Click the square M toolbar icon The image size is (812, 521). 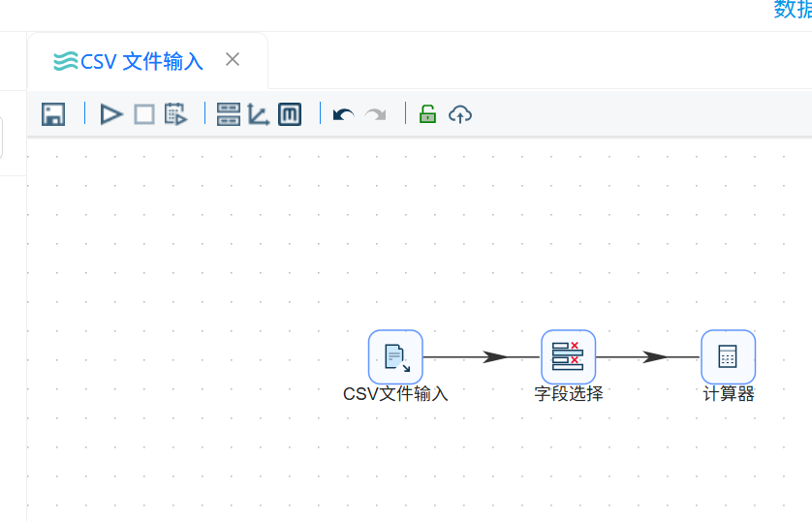290,114
